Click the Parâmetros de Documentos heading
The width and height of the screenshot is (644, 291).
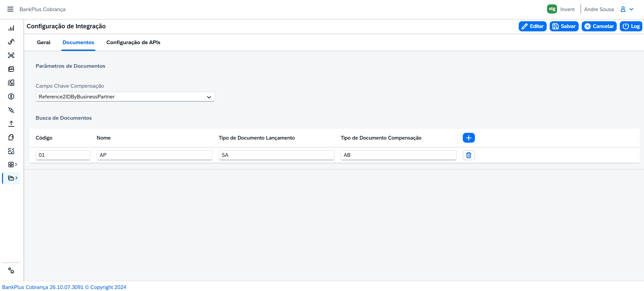coord(70,66)
